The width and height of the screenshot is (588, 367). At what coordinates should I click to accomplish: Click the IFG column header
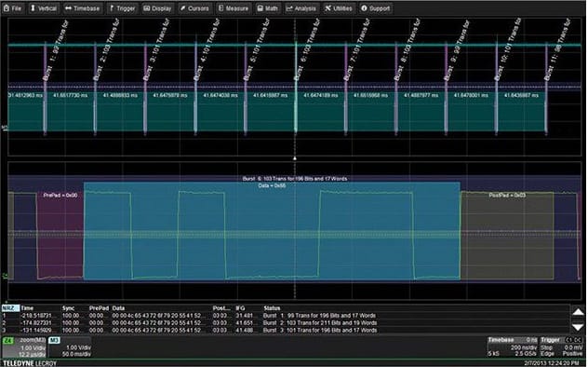[240, 308]
